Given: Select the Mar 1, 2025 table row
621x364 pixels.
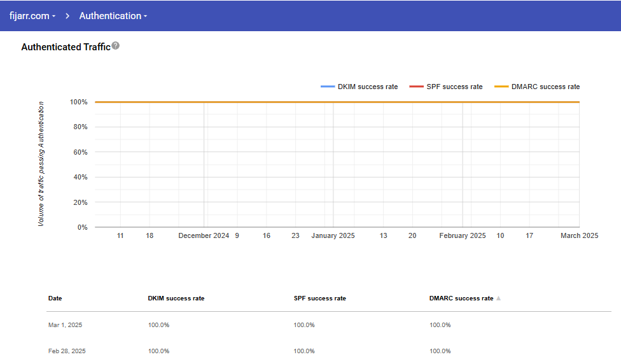Looking at the screenshot, I should tap(66, 325).
